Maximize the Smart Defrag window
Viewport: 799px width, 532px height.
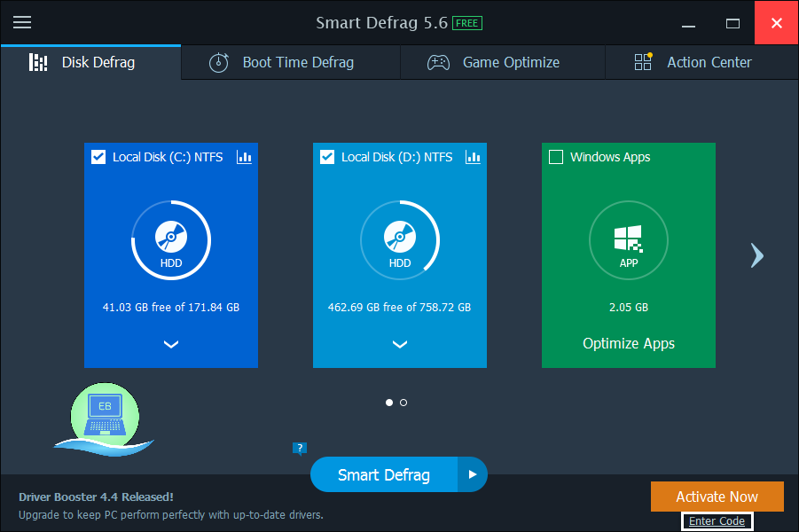(732, 23)
